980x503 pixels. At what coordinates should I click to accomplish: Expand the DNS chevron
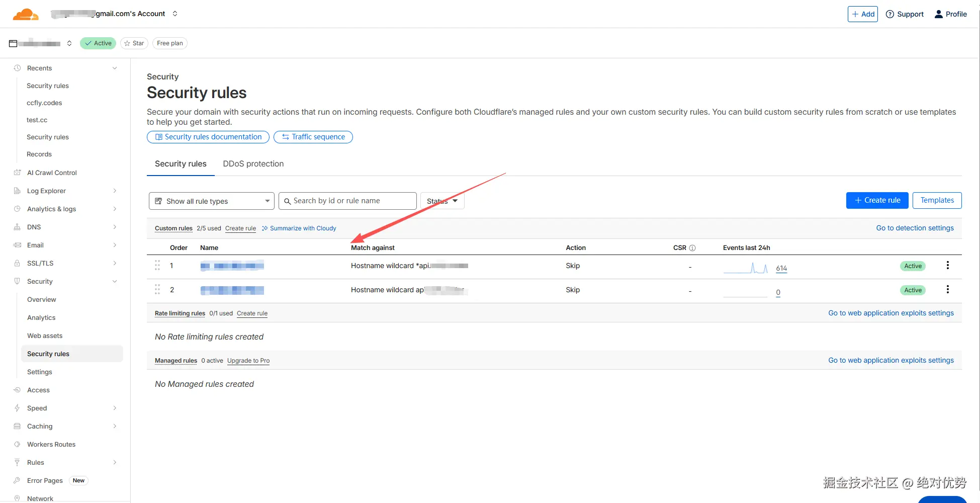point(115,227)
